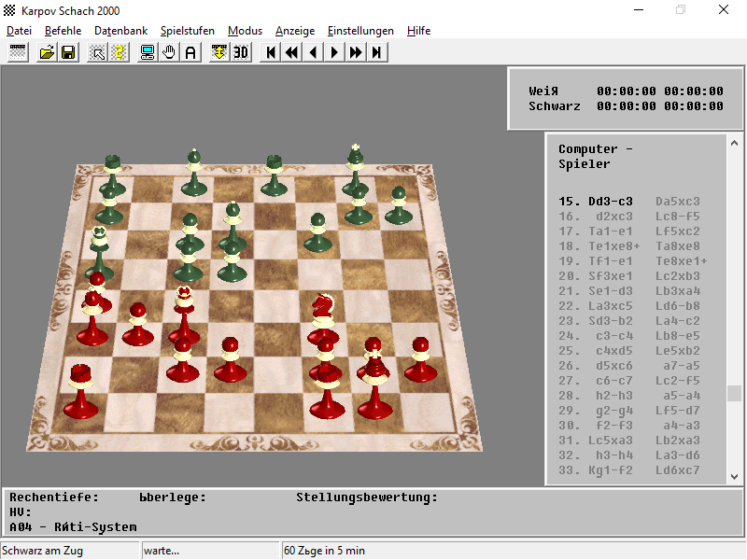This screenshot has width=747, height=560.
Task: Toggle the 3D board view button
Action: click(x=241, y=52)
